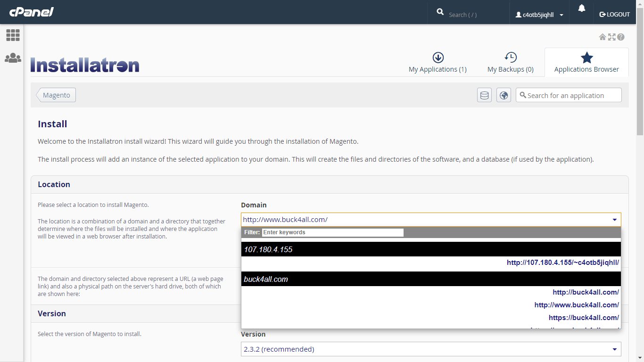Select http://buck4all.com/ option
The image size is (644, 362).
586,292
